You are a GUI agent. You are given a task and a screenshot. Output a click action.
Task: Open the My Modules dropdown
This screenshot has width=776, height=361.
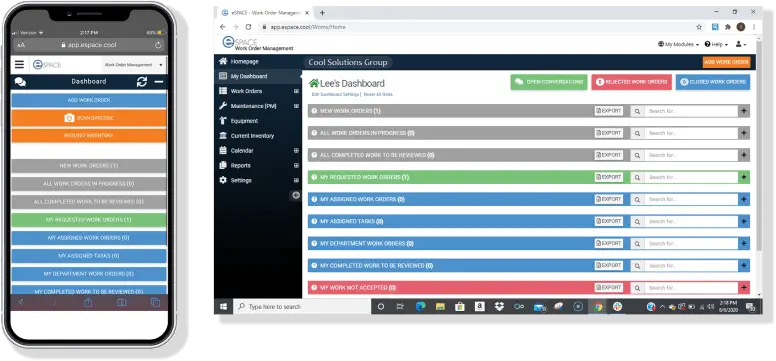tap(678, 44)
